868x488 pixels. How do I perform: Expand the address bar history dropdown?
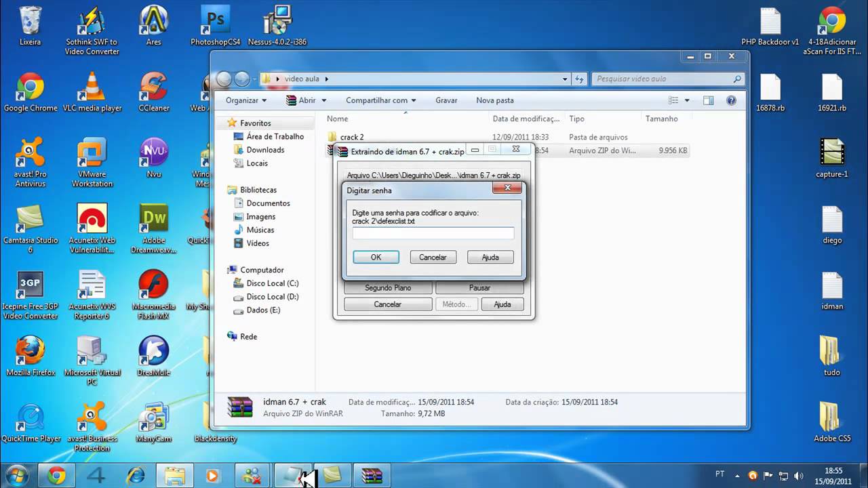(x=565, y=79)
